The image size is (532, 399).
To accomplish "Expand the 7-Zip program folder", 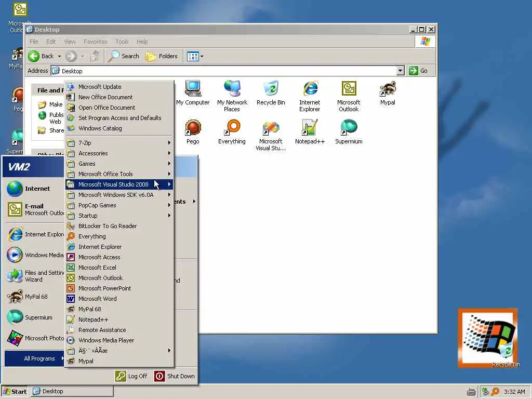I will pos(119,143).
